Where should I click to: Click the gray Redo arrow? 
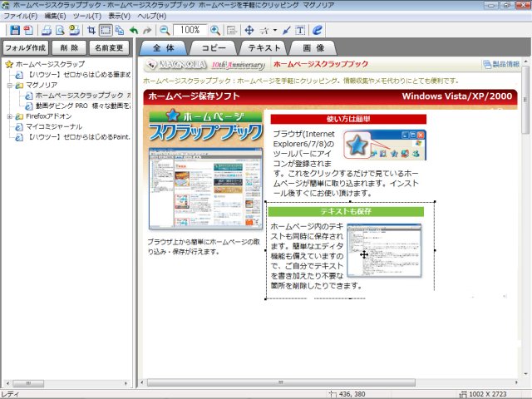pos(147,30)
